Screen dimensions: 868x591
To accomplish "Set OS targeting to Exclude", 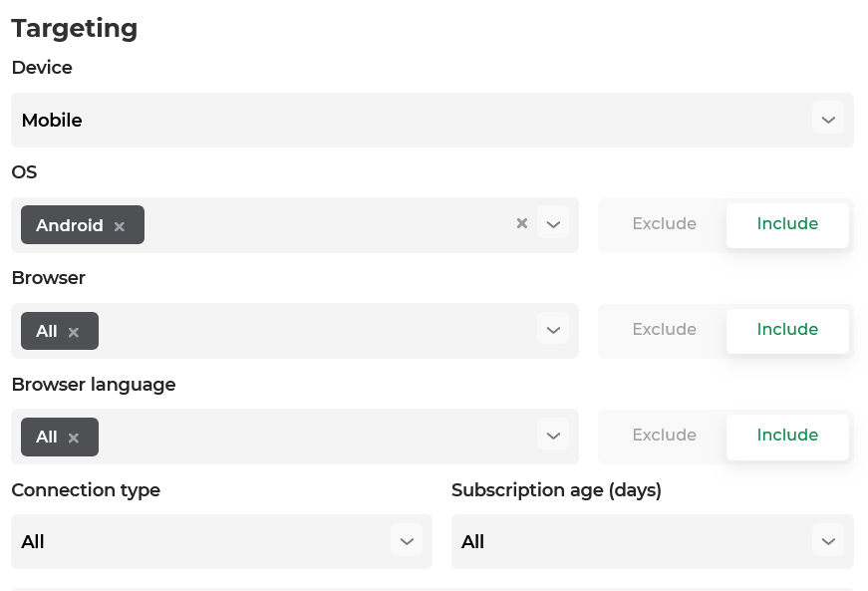I will tap(664, 224).
